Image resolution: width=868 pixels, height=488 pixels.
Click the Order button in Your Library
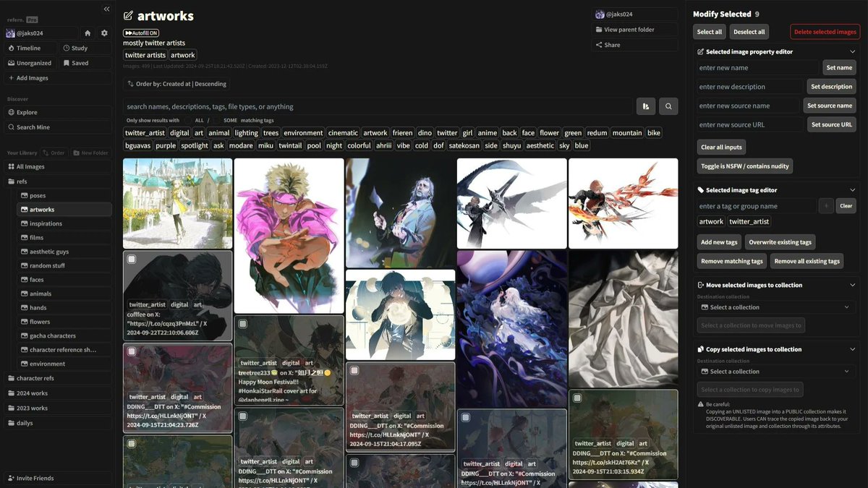[x=54, y=153]
